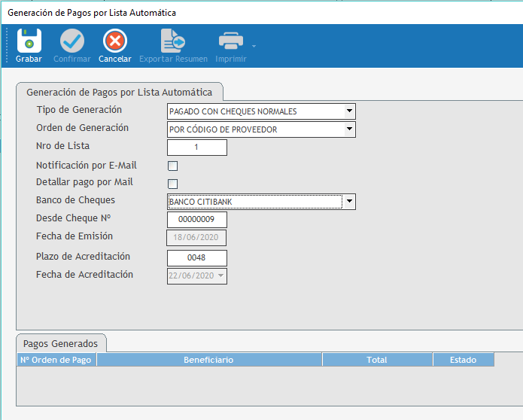
Task: Sort by Beneficiario column header
Action: 208,360
